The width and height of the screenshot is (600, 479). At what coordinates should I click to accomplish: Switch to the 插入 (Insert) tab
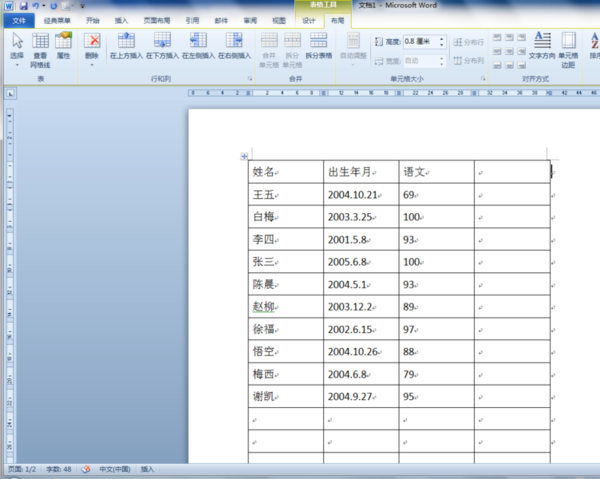[x=121, y=21]
